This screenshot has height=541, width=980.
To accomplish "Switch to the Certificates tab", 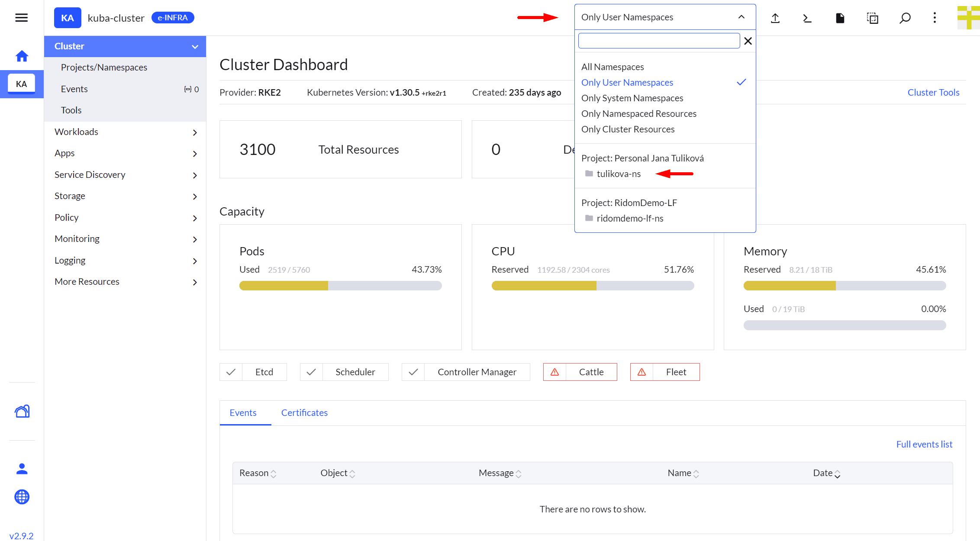I will pos(304,413).
